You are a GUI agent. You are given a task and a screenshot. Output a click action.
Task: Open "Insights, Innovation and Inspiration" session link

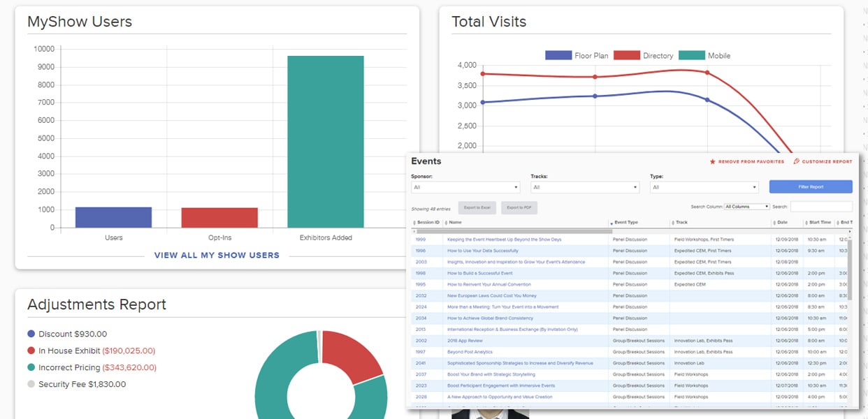[x=516, y=262]
